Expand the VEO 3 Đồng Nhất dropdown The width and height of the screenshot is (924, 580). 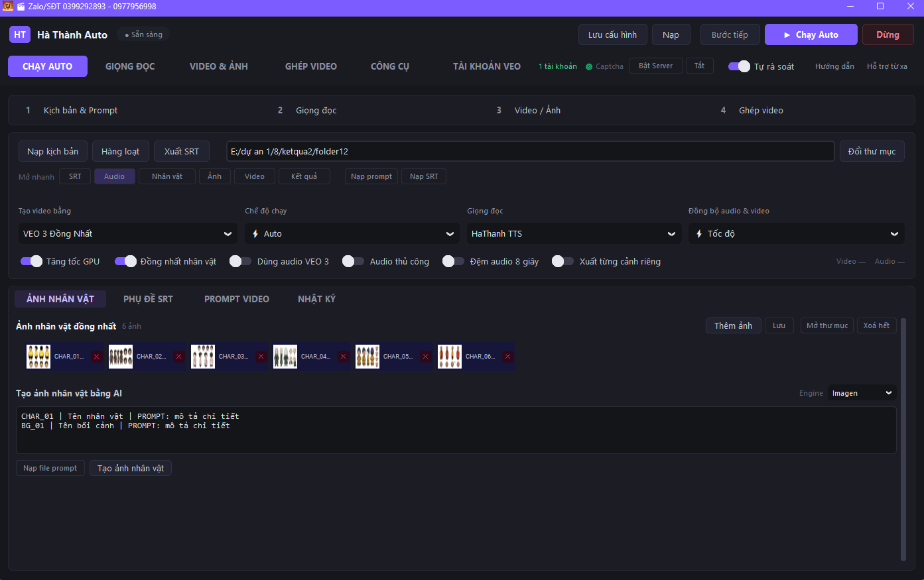127,233
